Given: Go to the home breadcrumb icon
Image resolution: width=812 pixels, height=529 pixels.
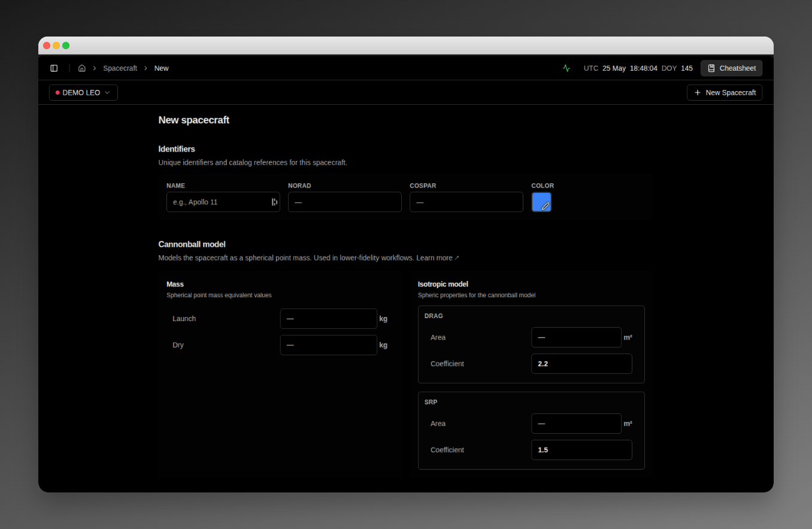Looking at the screenshot, I should 82,68.
